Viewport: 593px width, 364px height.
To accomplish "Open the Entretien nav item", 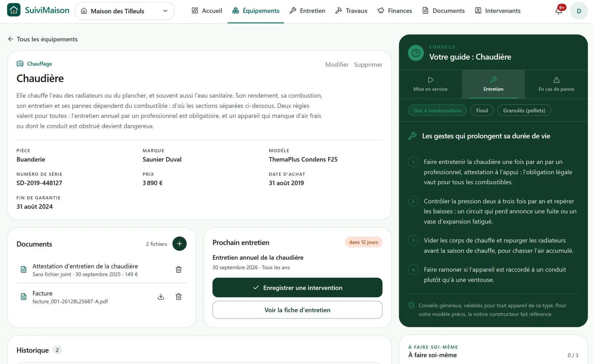I will (x=307, y=11).
